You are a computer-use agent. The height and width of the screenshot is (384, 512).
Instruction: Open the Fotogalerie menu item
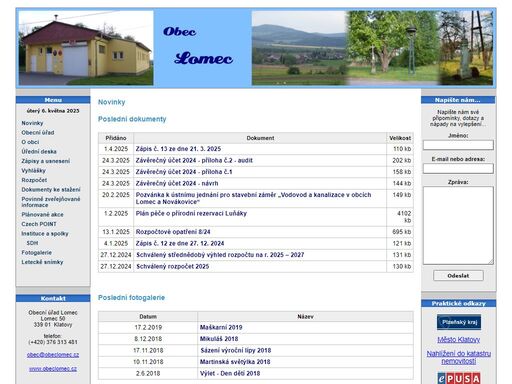36,252
